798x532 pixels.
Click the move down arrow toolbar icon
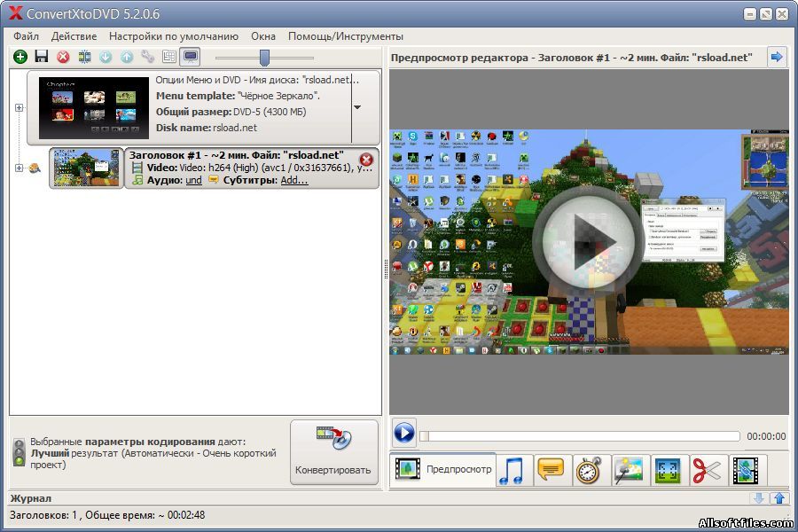pyautogui.click(x=106, y=57)
